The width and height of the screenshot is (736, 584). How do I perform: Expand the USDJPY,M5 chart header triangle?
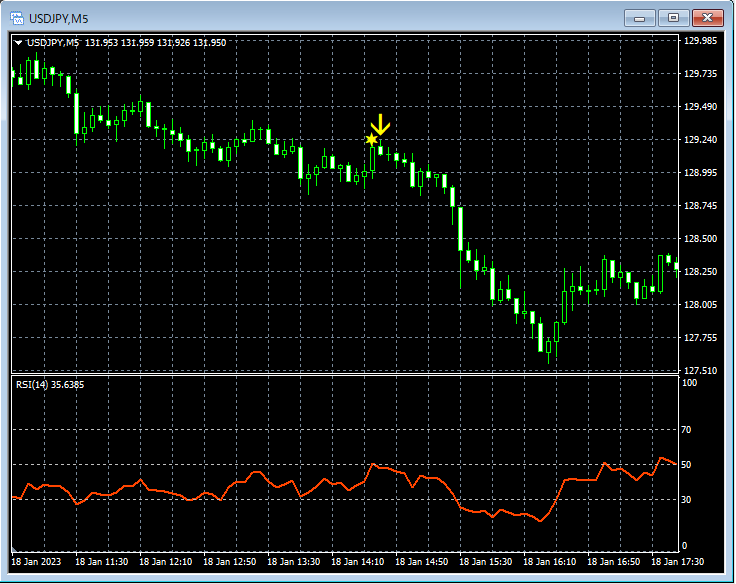(x=18, y=43)
